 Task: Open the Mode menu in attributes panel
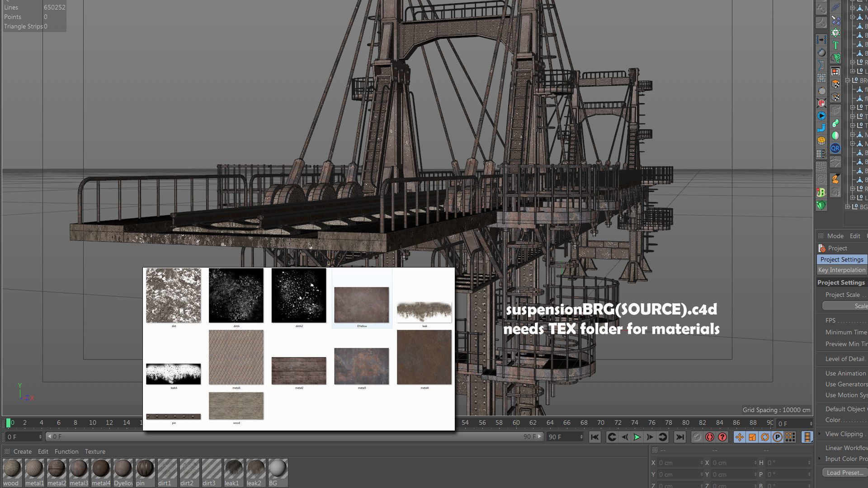(835, 236)
